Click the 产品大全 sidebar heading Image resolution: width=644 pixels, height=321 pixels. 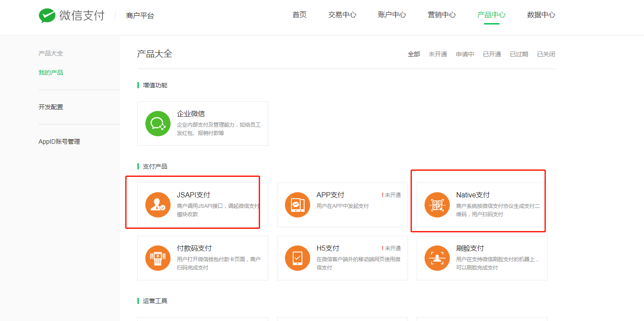tap(51, 53)
